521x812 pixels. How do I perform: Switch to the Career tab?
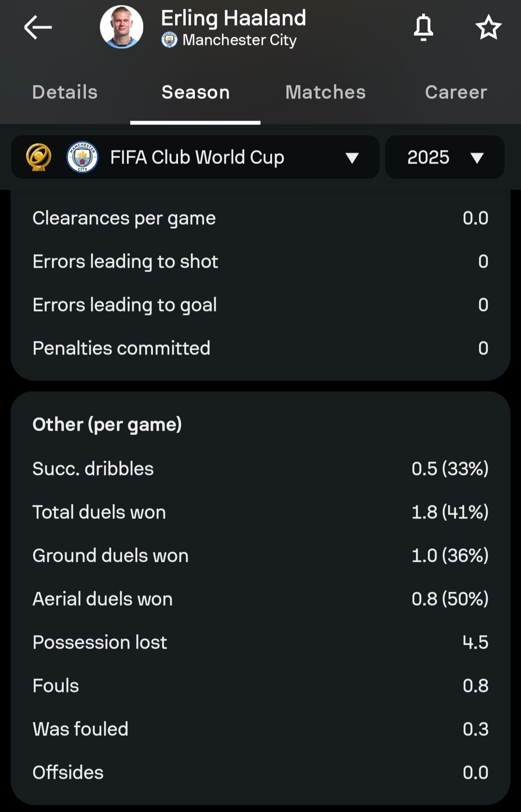point(456,92)
